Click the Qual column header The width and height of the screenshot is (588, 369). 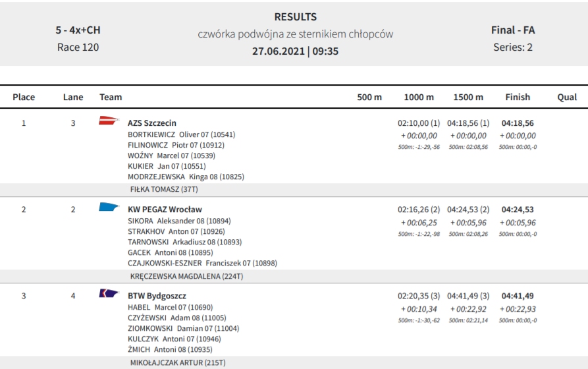(567, 98)
